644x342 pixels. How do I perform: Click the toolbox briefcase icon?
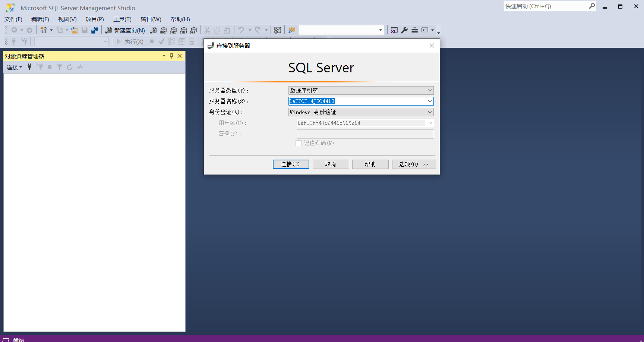(x=414, y=30)
